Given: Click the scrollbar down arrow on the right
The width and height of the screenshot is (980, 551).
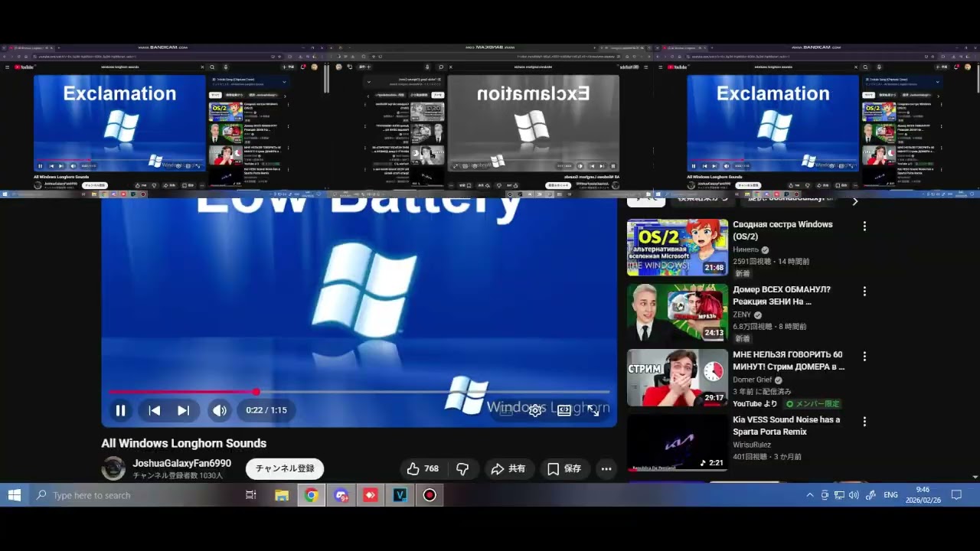Looking at the screenshot, I should point(975,477).
